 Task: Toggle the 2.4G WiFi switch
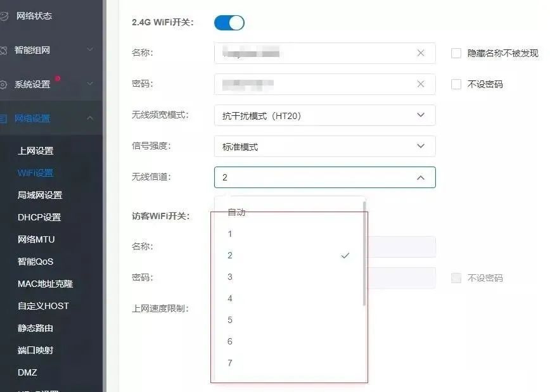[229, 23]
